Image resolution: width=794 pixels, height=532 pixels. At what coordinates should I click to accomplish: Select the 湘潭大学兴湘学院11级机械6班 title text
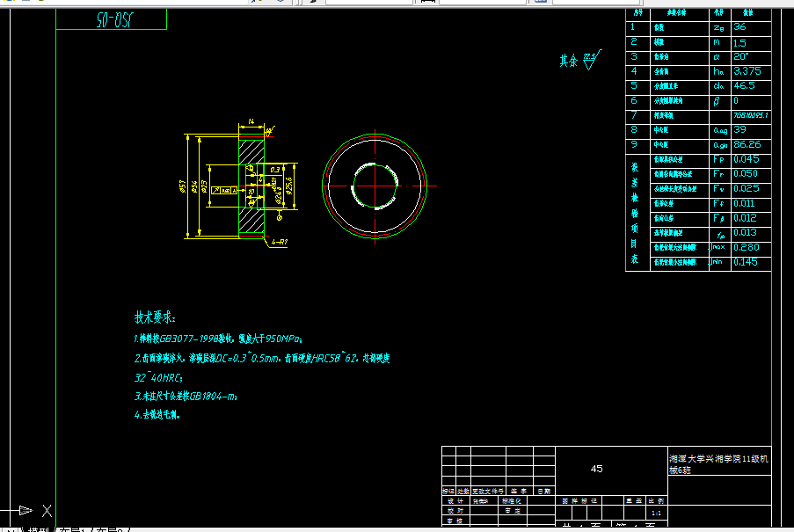point(718,464)
